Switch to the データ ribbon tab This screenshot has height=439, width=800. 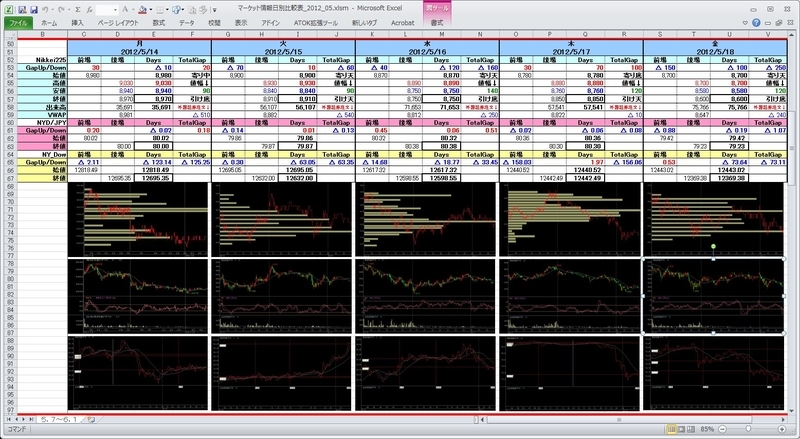[187, 23]
